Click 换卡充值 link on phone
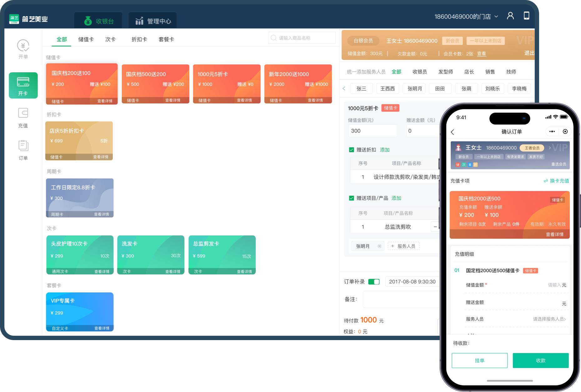This screenshot has width=581, height=392. (556, 181)
